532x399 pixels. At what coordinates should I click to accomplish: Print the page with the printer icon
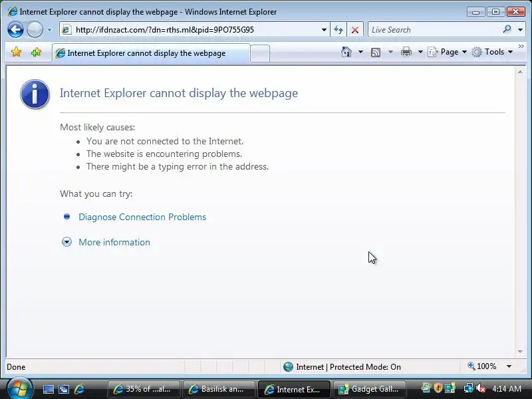pyautogui.click(x=406, y=52)
